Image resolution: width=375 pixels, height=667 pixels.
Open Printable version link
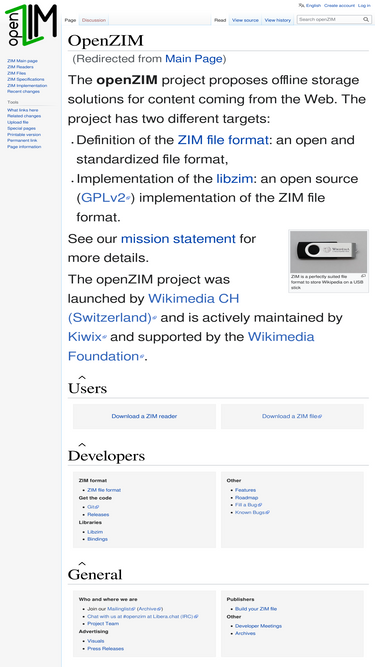pos(24,134)
